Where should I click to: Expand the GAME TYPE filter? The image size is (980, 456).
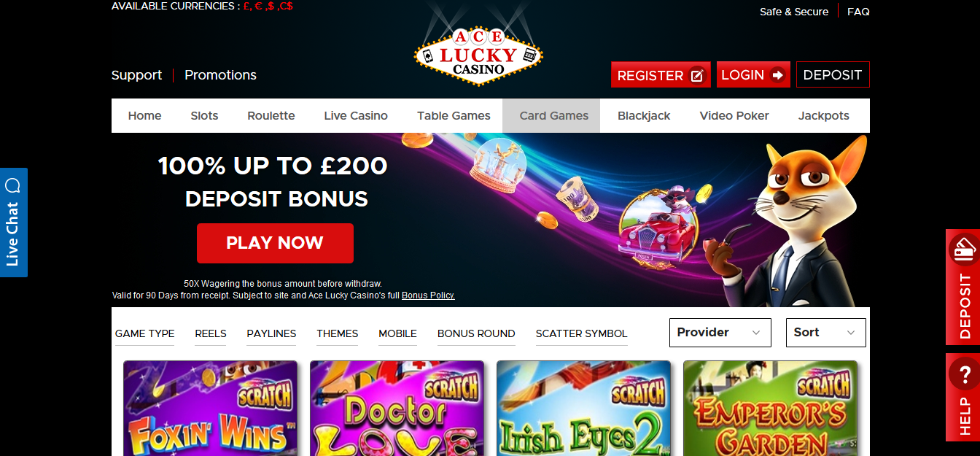[x=145, y=333]
